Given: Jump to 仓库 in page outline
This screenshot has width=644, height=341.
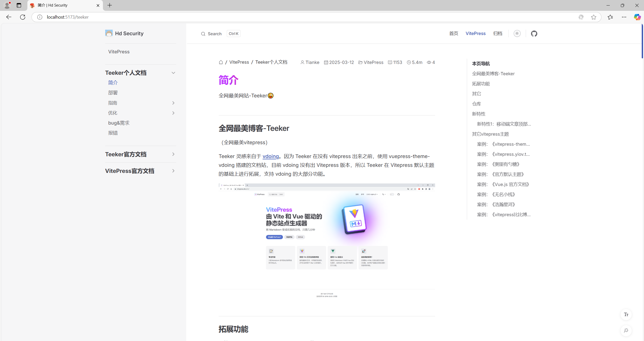Looking at the screenshot, I should point(476,104).
